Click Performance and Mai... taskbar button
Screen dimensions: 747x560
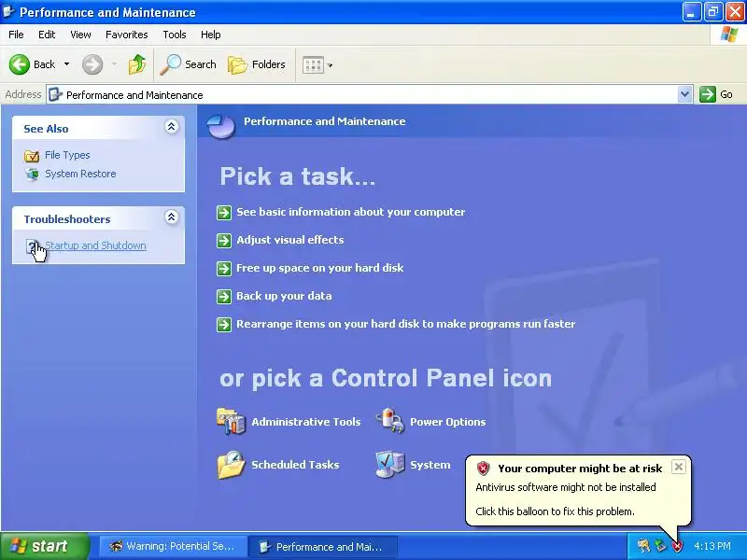323,547
